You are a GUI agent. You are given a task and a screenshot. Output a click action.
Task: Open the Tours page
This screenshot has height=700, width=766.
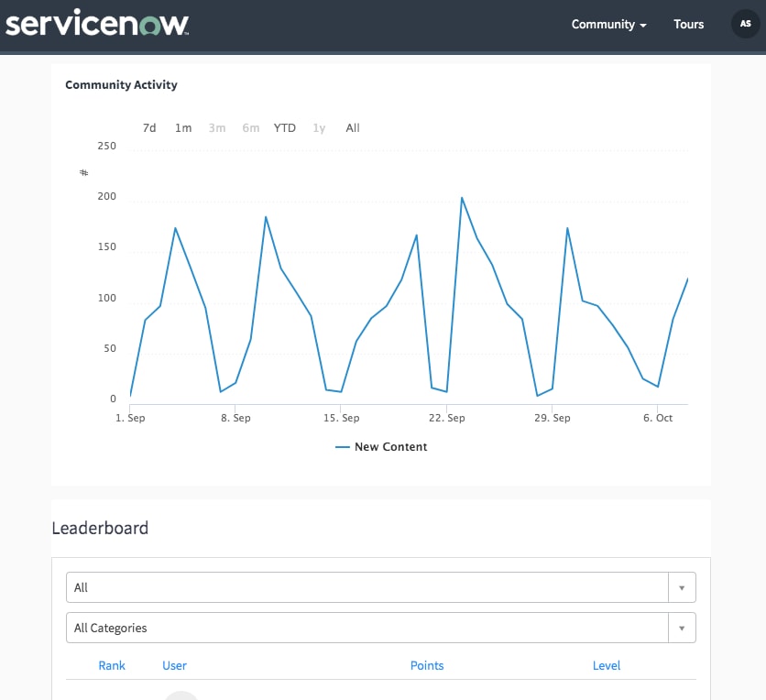tap(688, 25)
